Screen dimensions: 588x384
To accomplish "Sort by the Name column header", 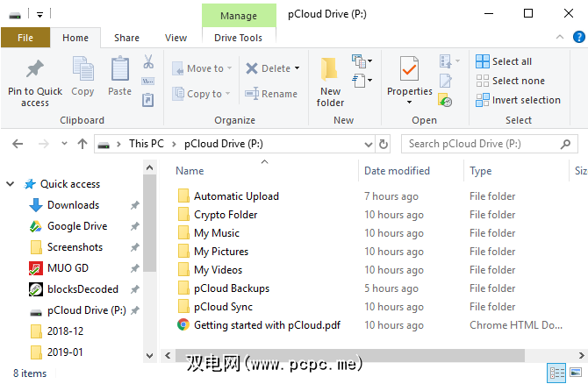I will pyautogui.click(x=190, y=171).
